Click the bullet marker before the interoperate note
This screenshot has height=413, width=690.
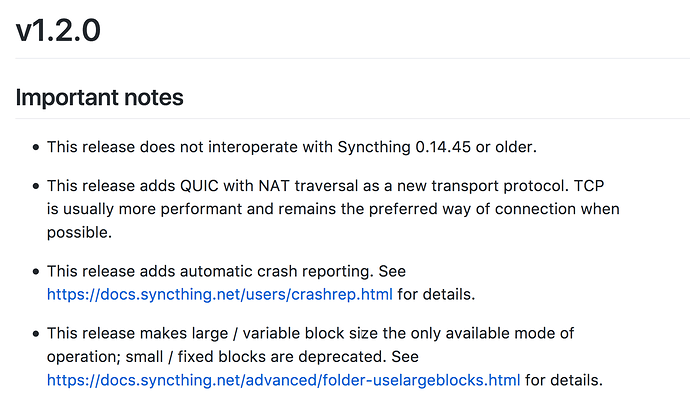pos(36,147)
